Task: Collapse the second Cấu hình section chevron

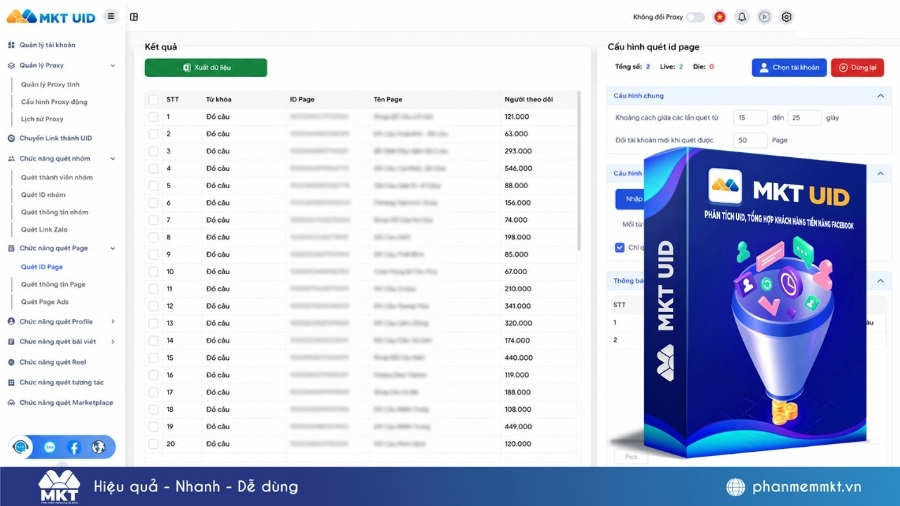Action: point(880,173)
